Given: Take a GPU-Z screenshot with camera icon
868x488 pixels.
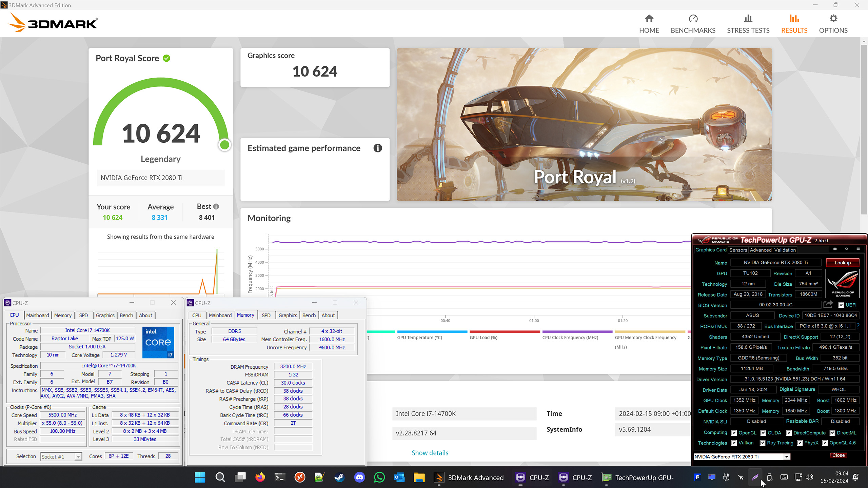Looking at the screenshot, I should (x=835, y=249).
